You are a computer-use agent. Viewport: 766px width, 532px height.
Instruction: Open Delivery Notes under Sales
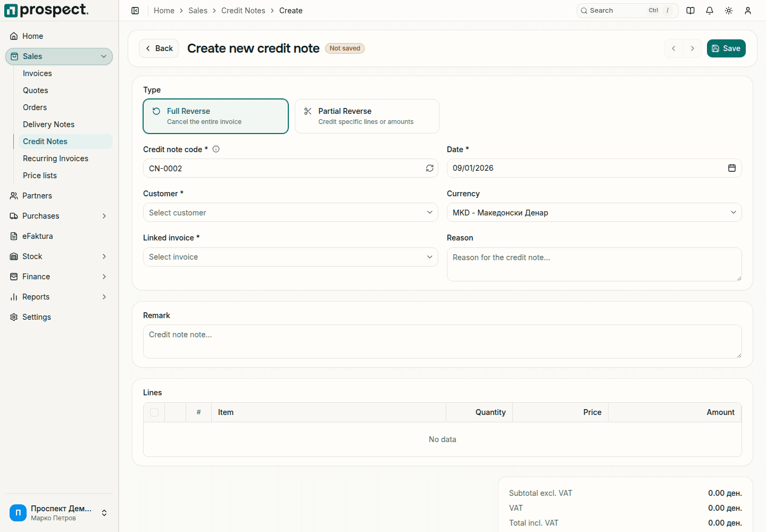point(65,124)
